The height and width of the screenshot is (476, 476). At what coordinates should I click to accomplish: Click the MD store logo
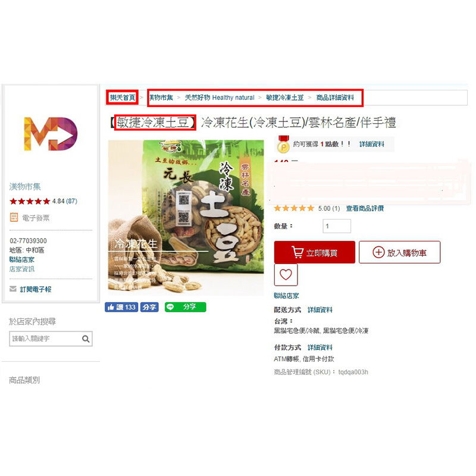(x=51, y=134)
